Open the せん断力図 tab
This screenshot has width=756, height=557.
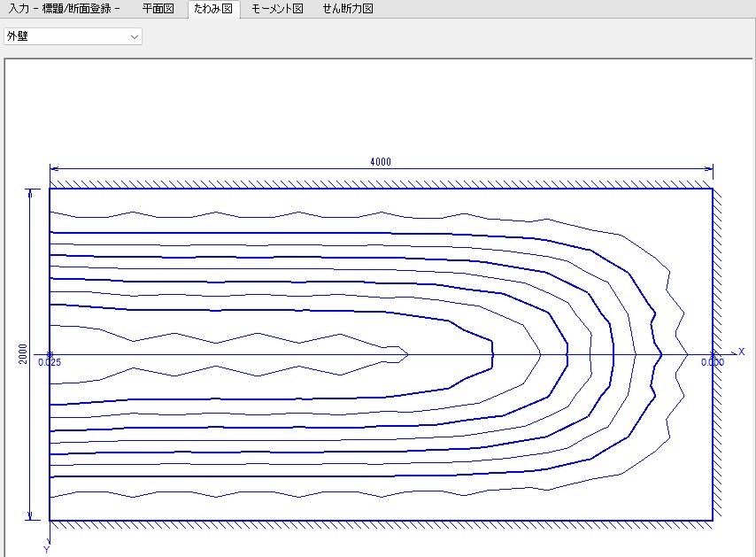(x=348, y=9)
